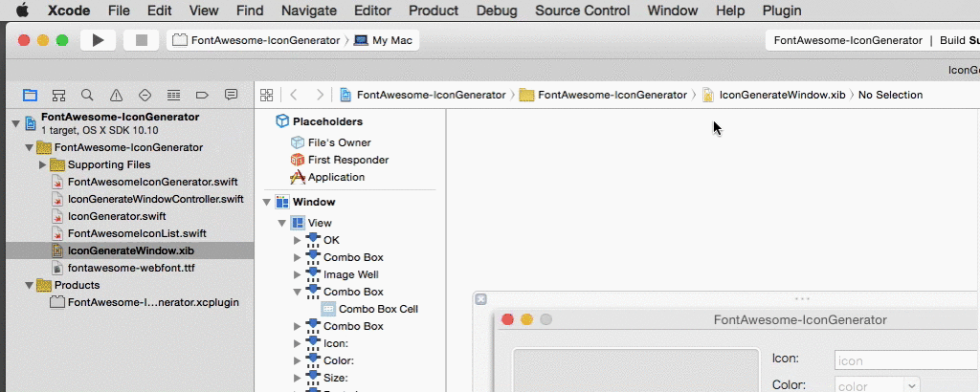Open the related items grid menu

[267, 95]
